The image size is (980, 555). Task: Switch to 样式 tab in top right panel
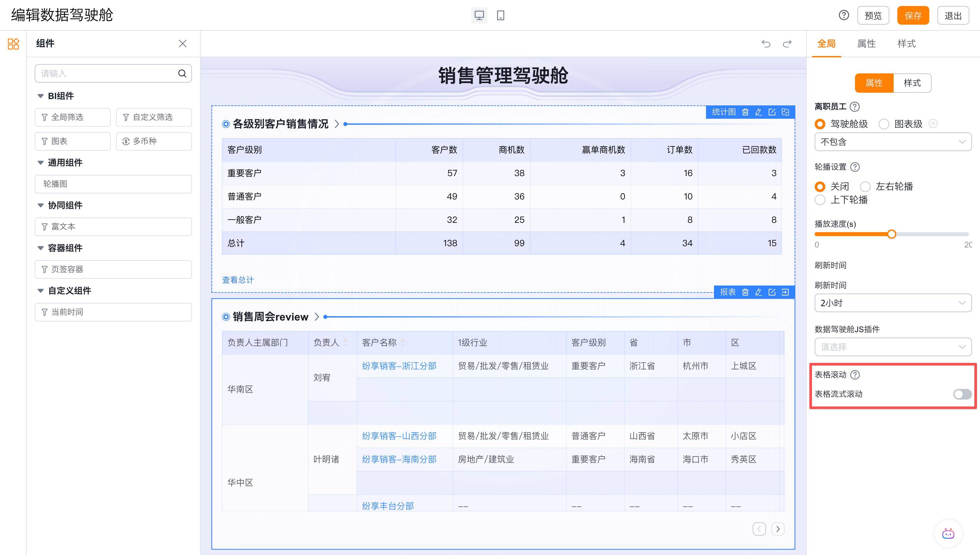click(906, 44)
